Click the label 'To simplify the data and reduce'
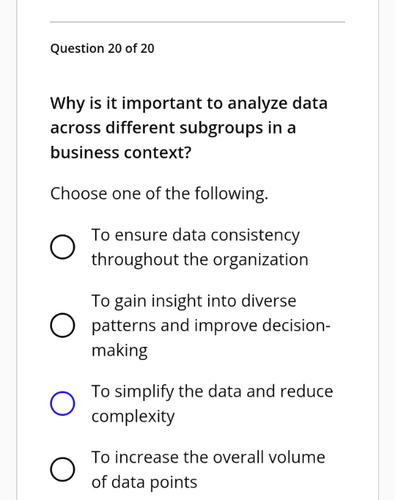This screenshot has height=500, width=395. point(212,391)
